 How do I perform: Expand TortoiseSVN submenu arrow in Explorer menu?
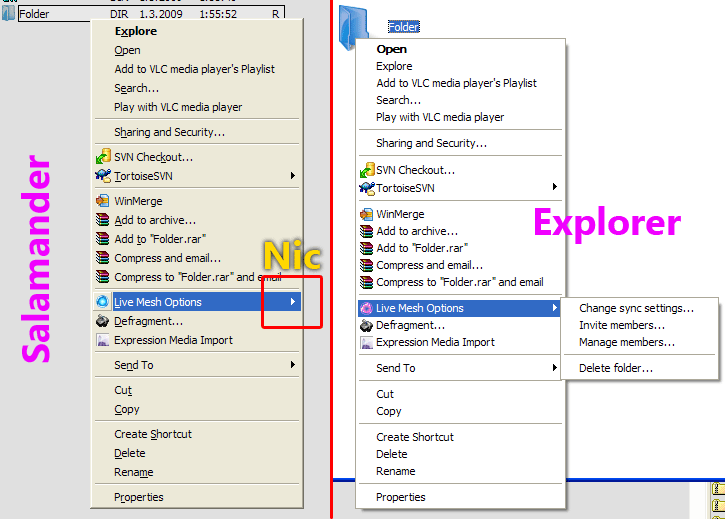[555, 188]
